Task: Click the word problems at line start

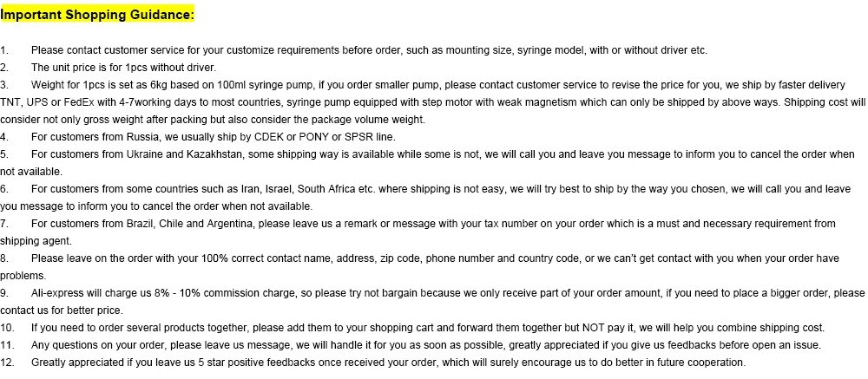Action: point(23,276)
